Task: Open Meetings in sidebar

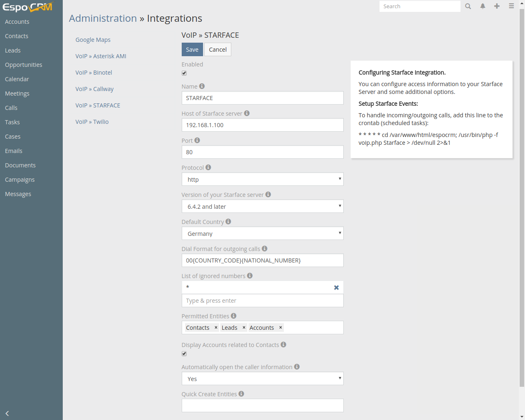Action: pos(17,94)
